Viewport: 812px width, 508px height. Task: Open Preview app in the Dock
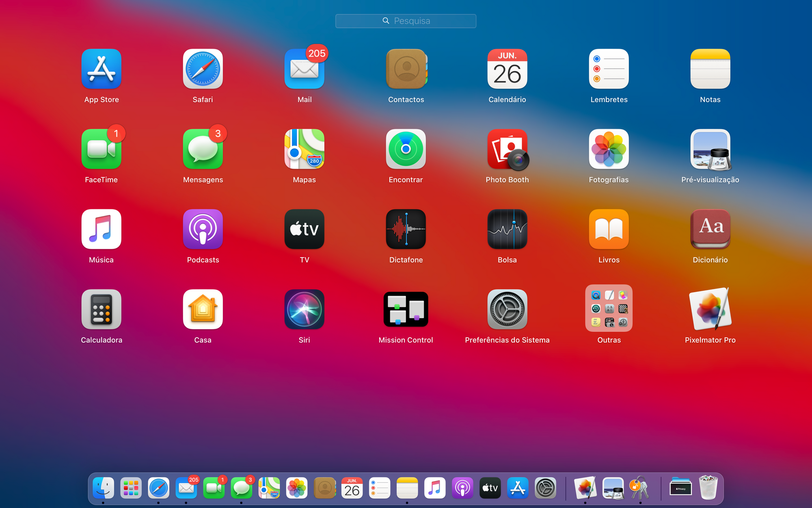[613, 488]
